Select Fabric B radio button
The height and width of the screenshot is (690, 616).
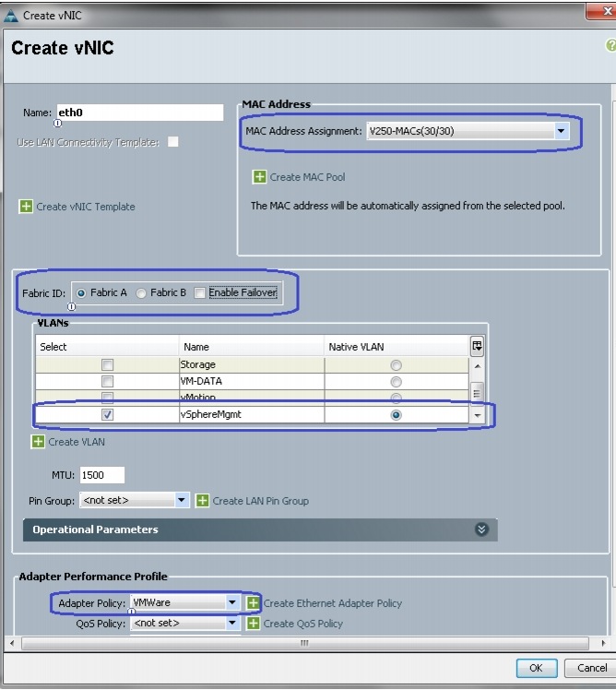pyautogui.click(x=141, y=293)
